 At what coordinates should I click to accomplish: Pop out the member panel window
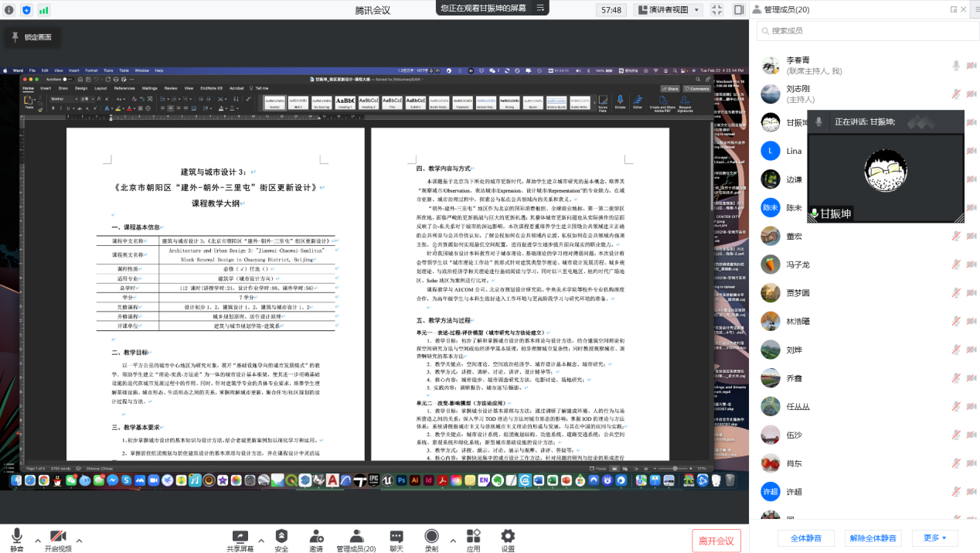click(954, 9)
